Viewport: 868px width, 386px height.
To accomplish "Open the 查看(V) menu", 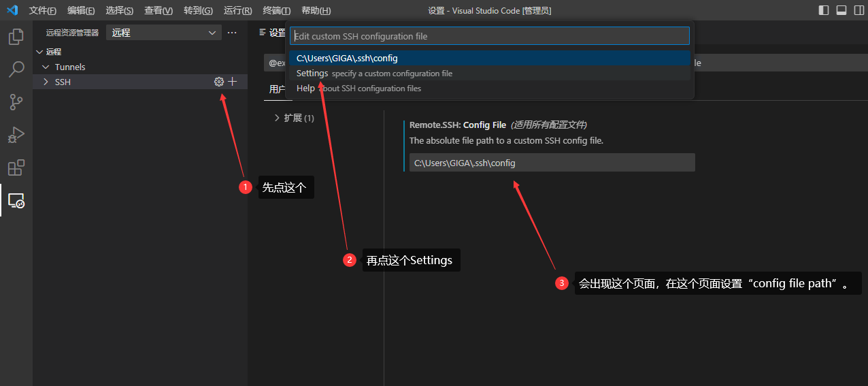I will click(158, 11).
